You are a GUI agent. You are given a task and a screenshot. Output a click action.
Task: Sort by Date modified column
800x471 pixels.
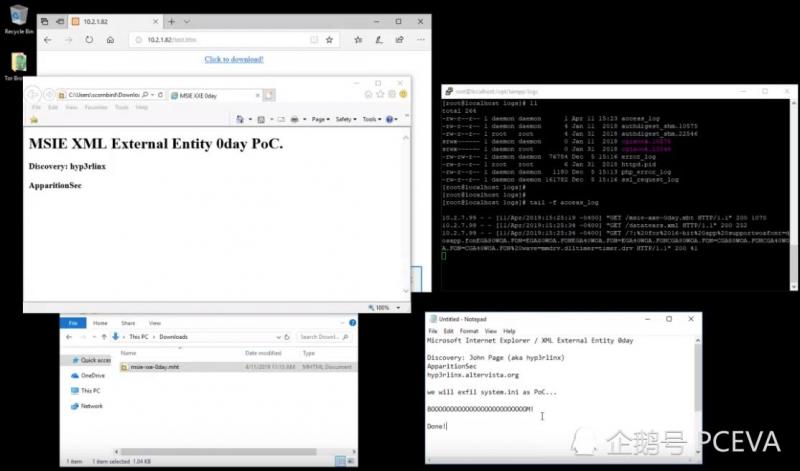263,353
